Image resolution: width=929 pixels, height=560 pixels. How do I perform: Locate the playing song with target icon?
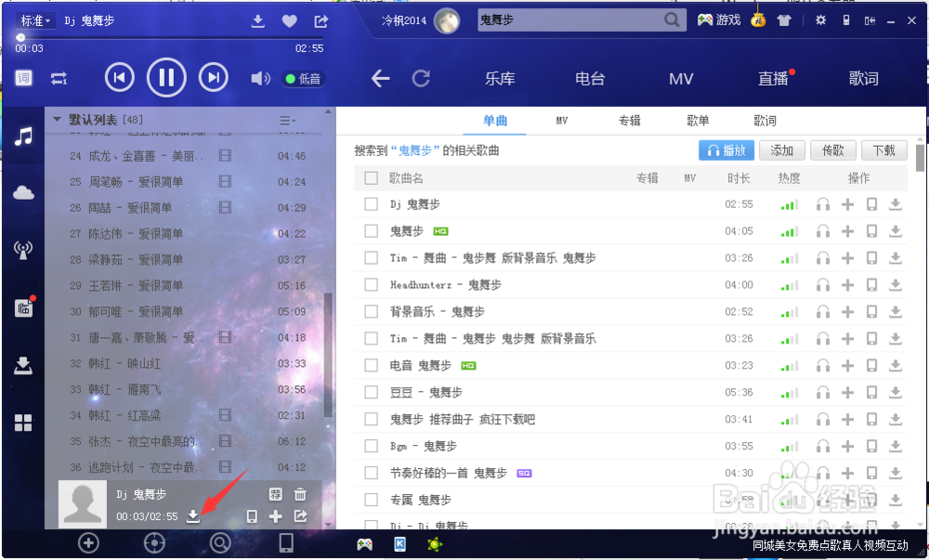click(154, 543)
